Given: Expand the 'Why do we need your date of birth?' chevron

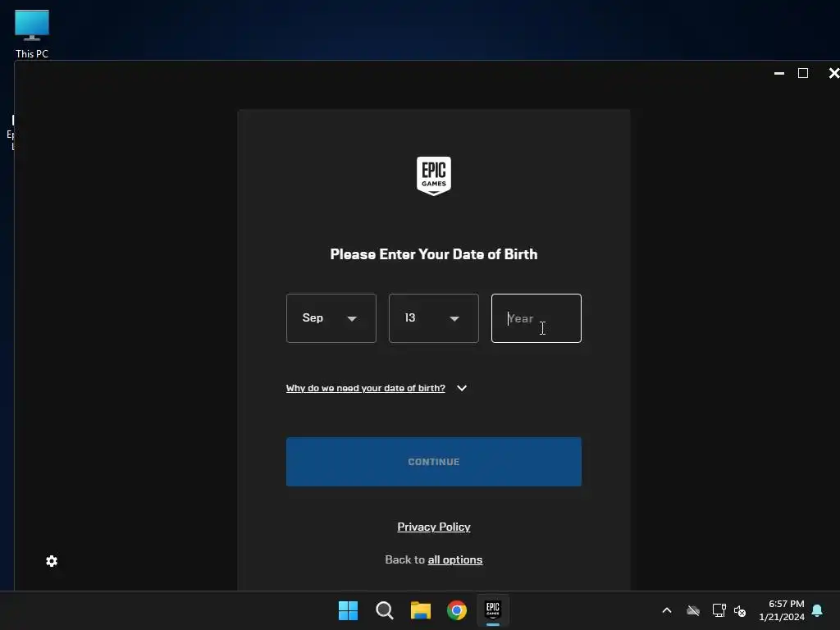Looking at the screenshot, I should coord(462,388).
